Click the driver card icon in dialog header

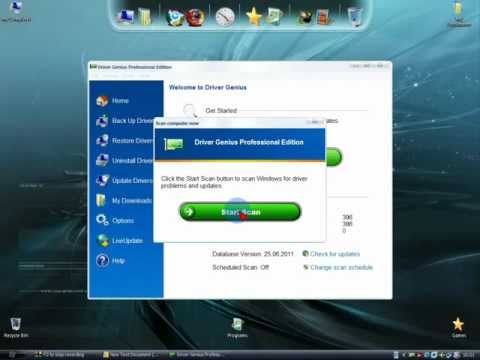(173, 144)
